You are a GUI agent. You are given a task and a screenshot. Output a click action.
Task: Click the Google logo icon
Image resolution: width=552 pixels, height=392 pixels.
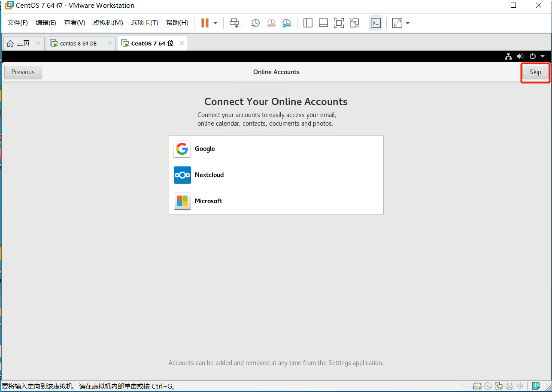[182, 149]
